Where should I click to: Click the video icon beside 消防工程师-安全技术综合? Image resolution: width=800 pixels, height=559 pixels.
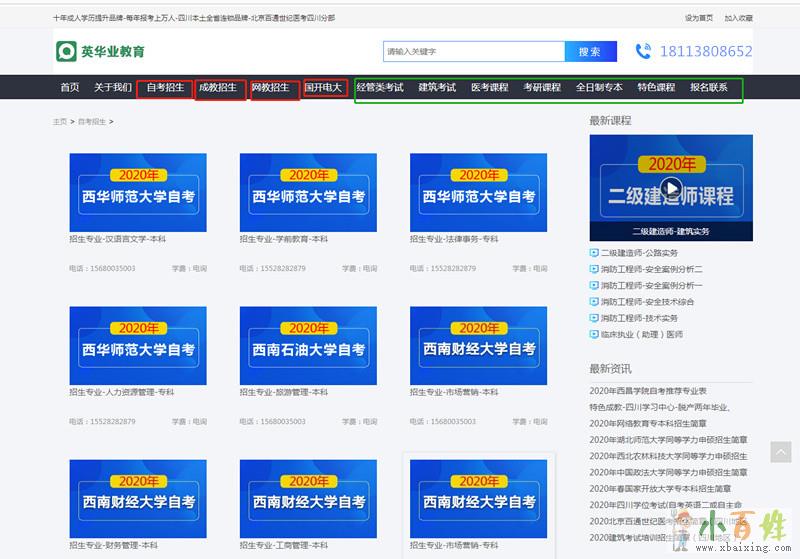coord(594,302)
